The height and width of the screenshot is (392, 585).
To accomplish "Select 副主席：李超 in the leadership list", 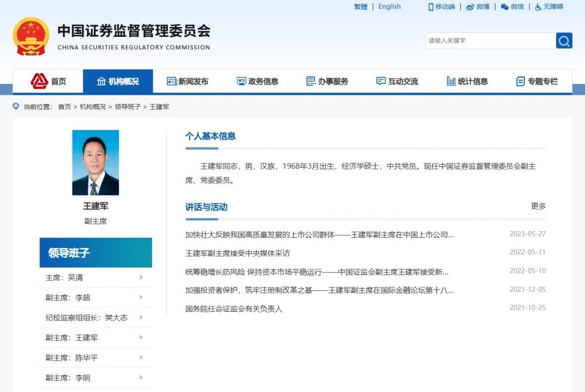I will coord(95,298).
